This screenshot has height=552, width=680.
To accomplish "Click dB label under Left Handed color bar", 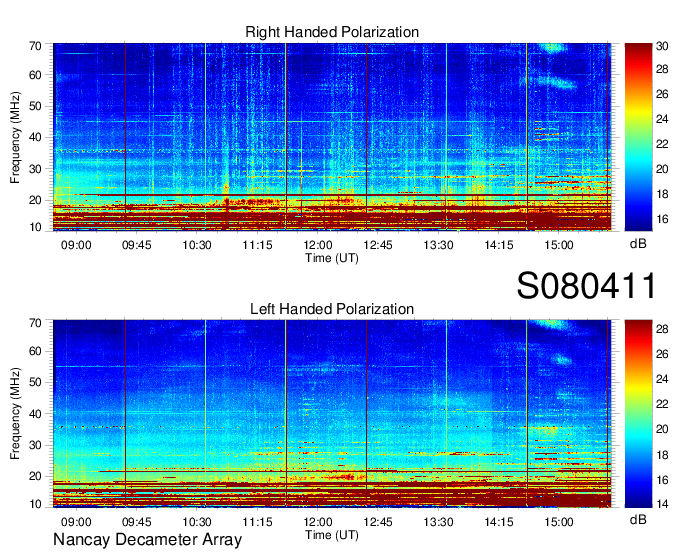I will (x=638, y=519).
